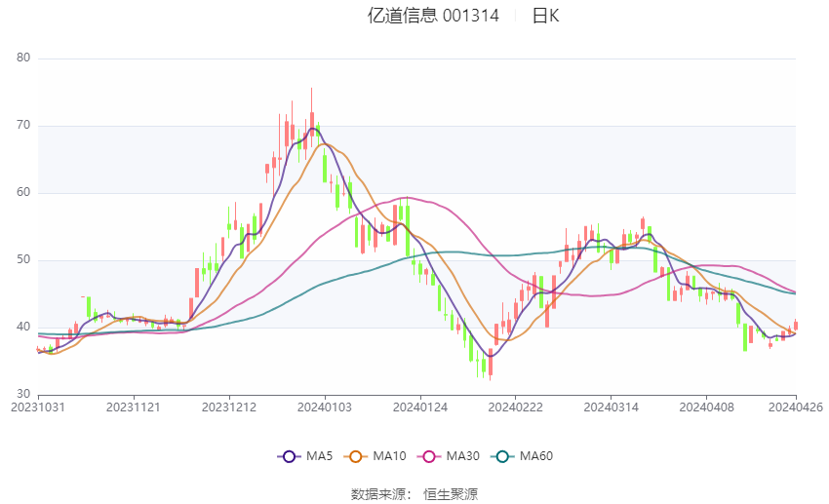This screenshot has height=504, width=829.
Task: Click the x-axis date label 20240222
Action: tap(516, 407)
